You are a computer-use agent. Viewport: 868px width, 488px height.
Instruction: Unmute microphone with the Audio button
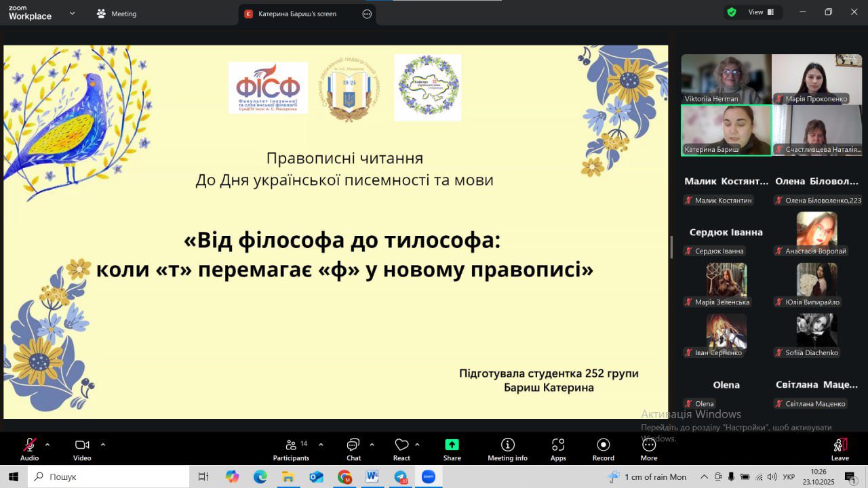29,449
